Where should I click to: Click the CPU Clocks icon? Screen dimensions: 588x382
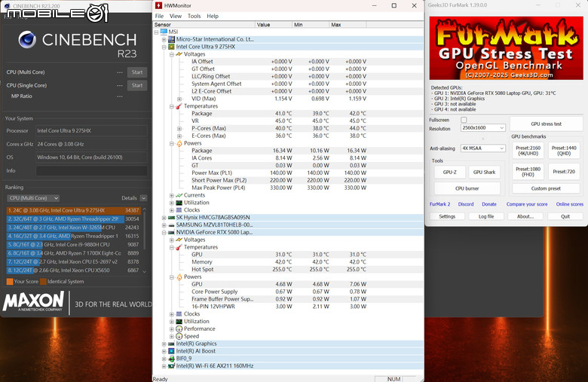179,210
